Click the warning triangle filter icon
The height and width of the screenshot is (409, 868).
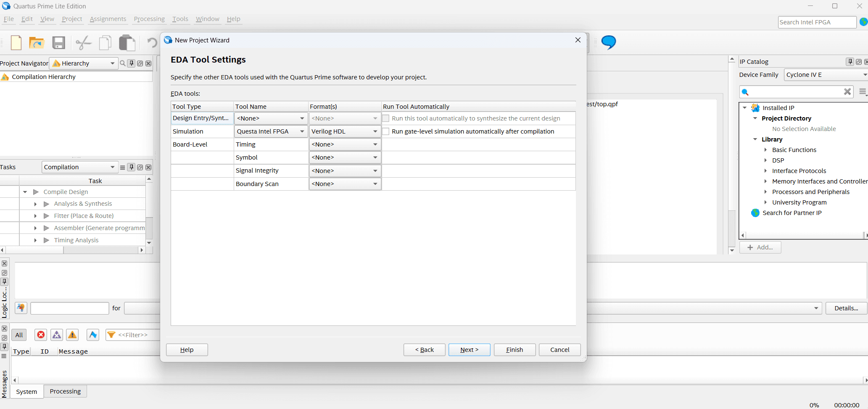(x=72, y=335)
